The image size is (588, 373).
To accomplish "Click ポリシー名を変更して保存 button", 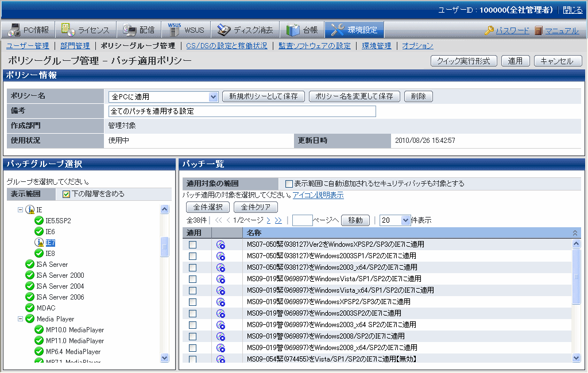I will pos(354,96).
